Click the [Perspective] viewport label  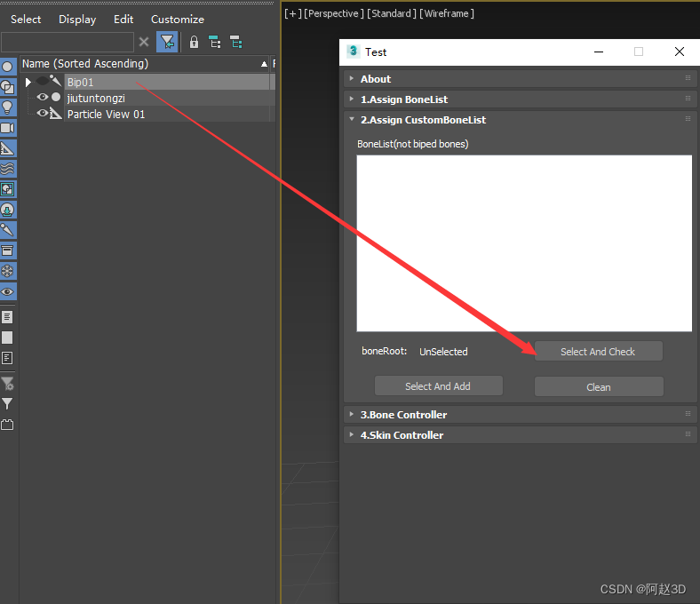pyautogui.click(x=334, y=14)
